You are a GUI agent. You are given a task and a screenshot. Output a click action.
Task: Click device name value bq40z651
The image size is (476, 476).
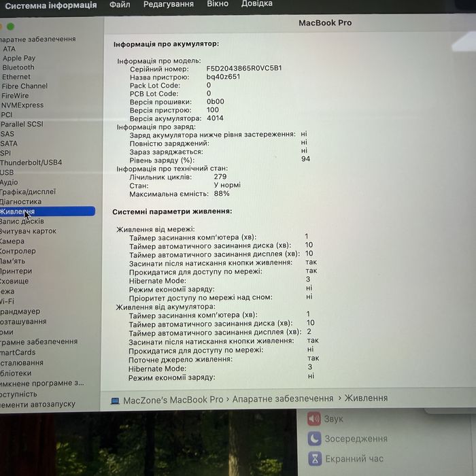click(223, 76)
